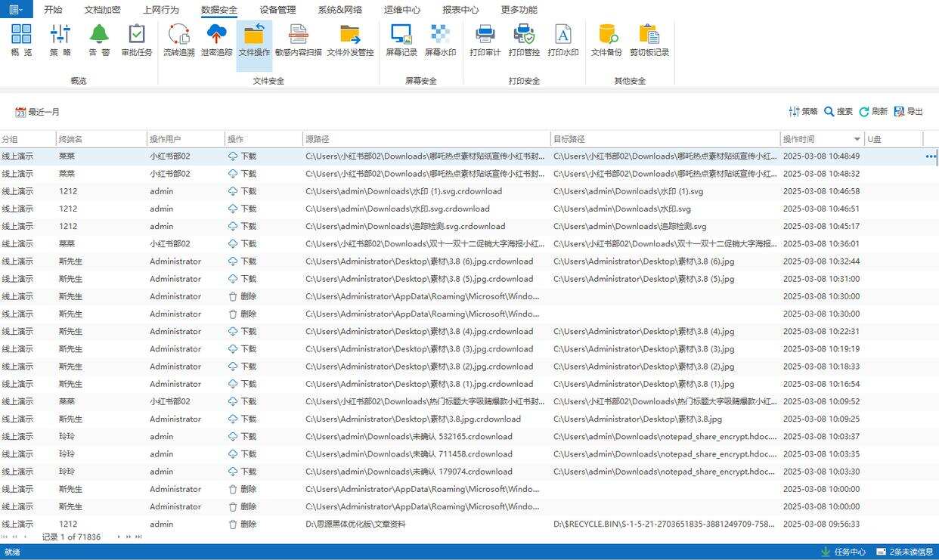Select the 文件备份 icon
The image size is (939, 560).
tap(606, 40)
